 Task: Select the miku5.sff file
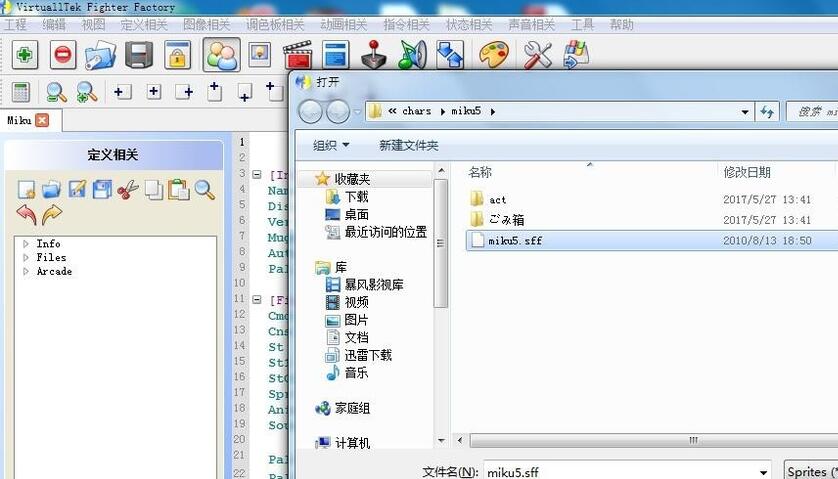pyautogui.click(x=652, y=241)
